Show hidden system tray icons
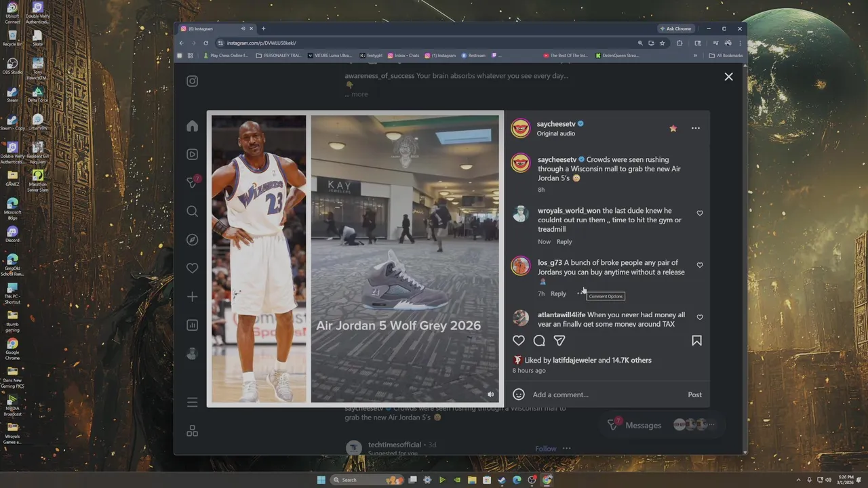Viewport: 868px width, 488px height. tap(798, 480)
